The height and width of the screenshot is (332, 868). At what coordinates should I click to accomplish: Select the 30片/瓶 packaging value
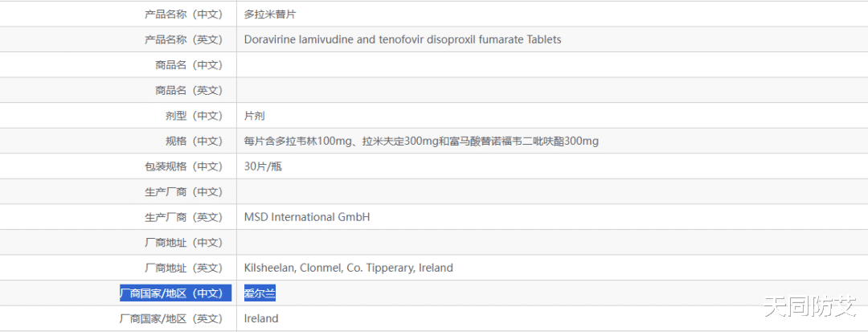[263, 166]
